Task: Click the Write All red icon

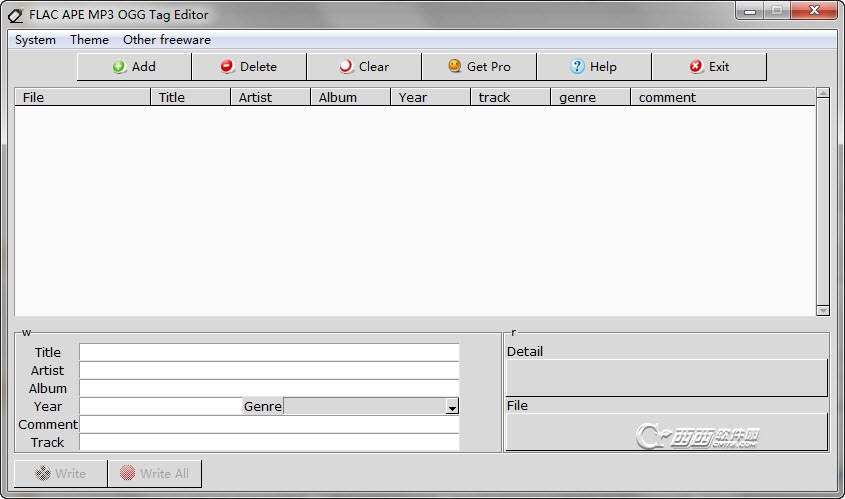Action: (127, 473)
